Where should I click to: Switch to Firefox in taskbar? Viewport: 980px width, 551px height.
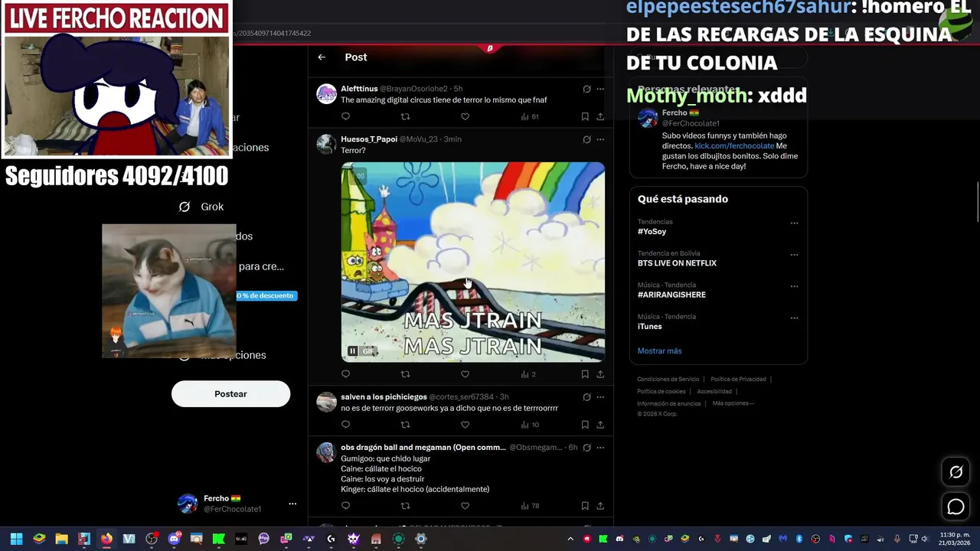106,539
